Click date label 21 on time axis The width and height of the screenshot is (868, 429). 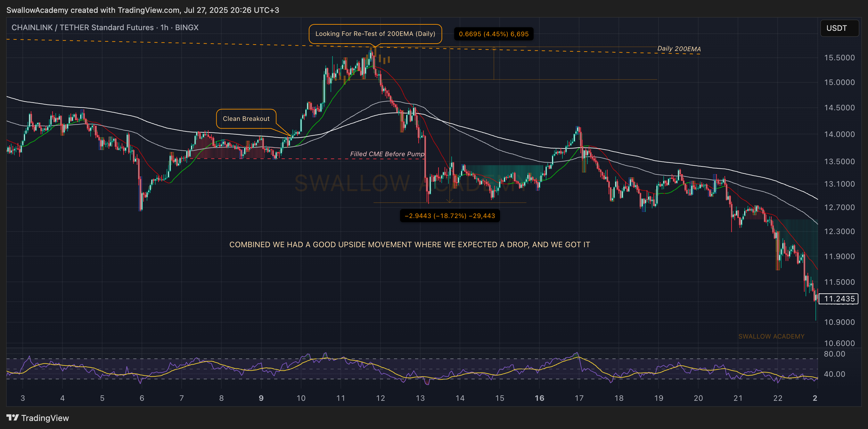coord(738,398)
